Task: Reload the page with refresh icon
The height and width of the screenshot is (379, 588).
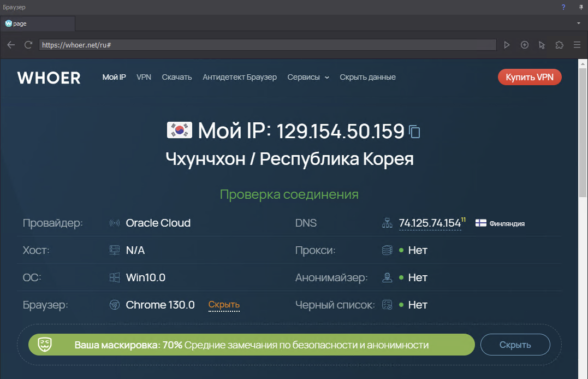Action: coord(28,45)
